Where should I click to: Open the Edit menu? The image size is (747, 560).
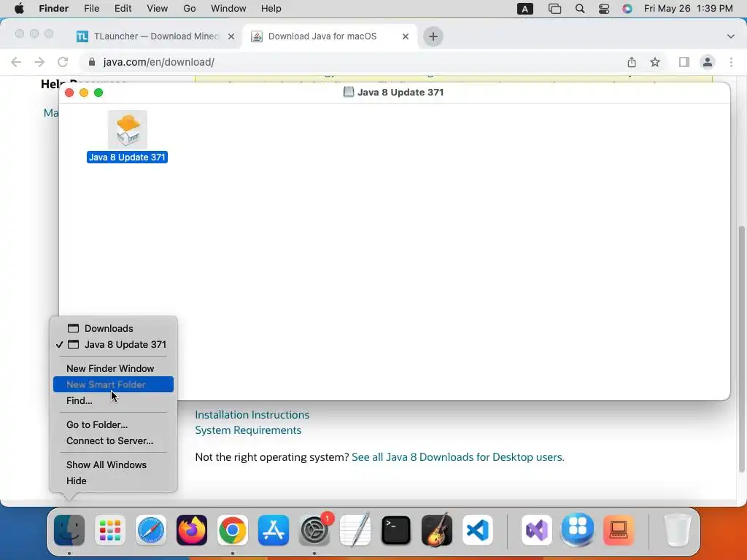123,9
